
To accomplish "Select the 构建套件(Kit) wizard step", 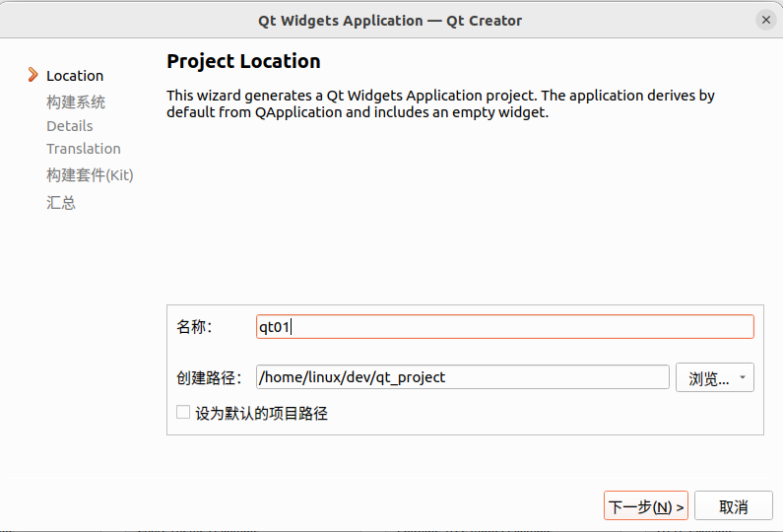I will coord(90,175).
